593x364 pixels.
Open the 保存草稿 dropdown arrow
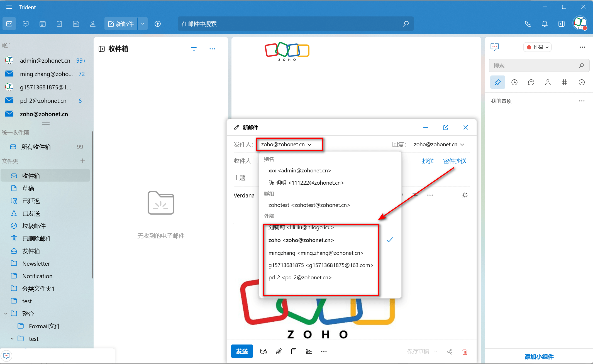436,352
